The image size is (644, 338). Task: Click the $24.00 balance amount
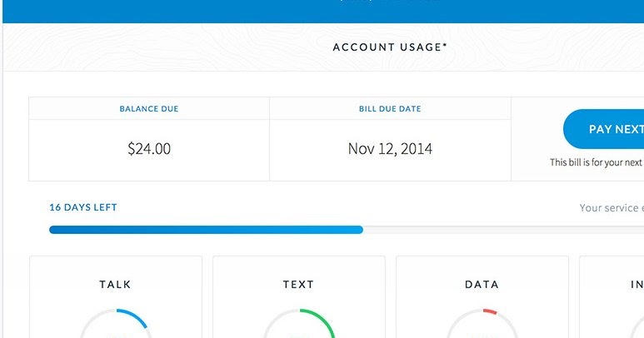(x=149, y=150)
